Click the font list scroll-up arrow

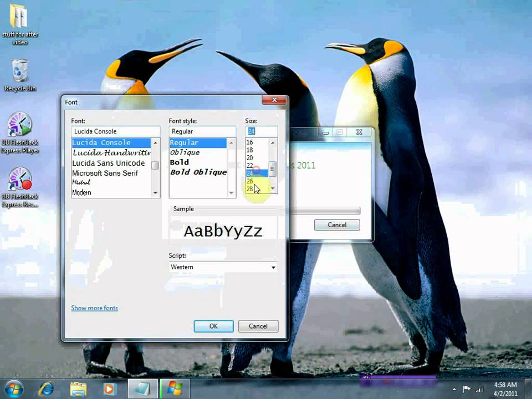tap(155, 143)
